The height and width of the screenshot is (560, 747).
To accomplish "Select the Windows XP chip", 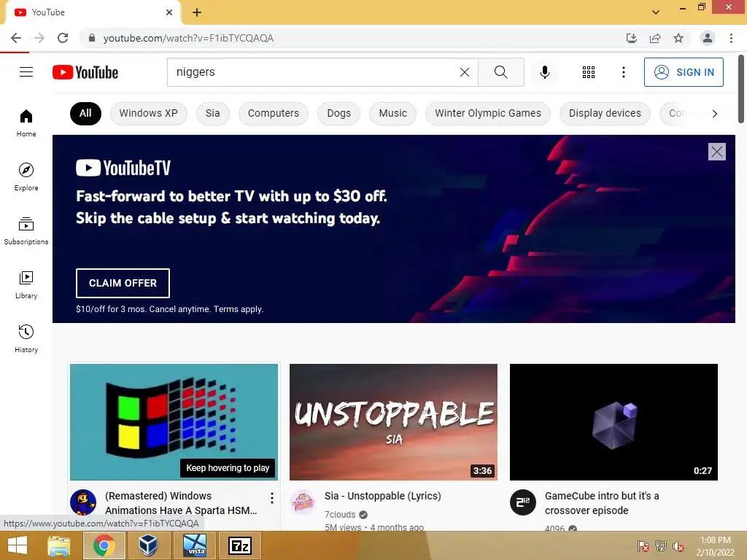I will pyautogui.click(x=148, y=113).
